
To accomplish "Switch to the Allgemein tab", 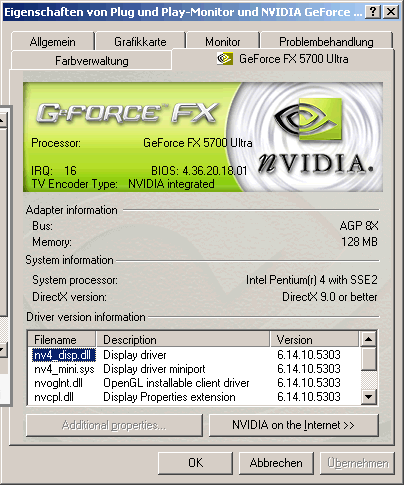I will 53,42.
